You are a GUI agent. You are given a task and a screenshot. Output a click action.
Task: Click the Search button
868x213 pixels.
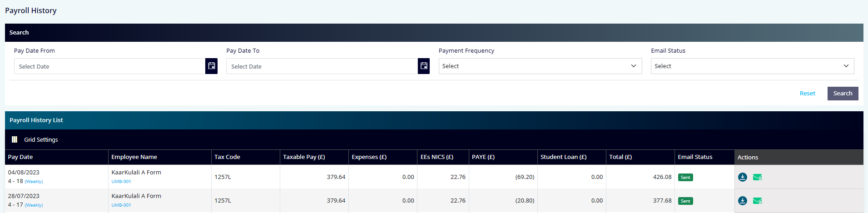point(843,93)
